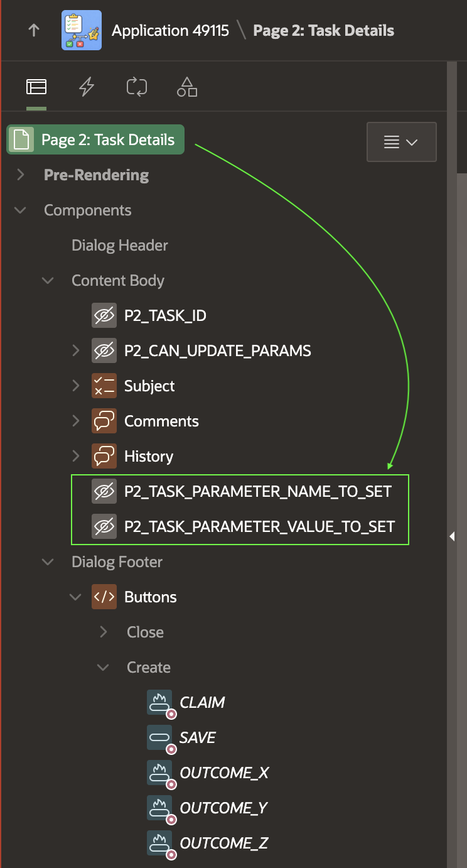Click the Application 49115 app icon
This screenshot has height=868, width=467.
[81, 31]
